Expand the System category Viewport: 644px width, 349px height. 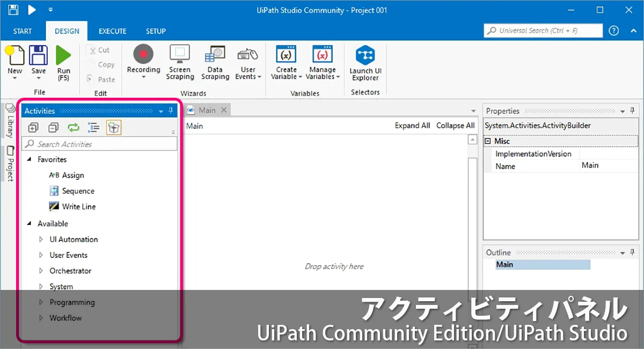[x=41, y=286]
